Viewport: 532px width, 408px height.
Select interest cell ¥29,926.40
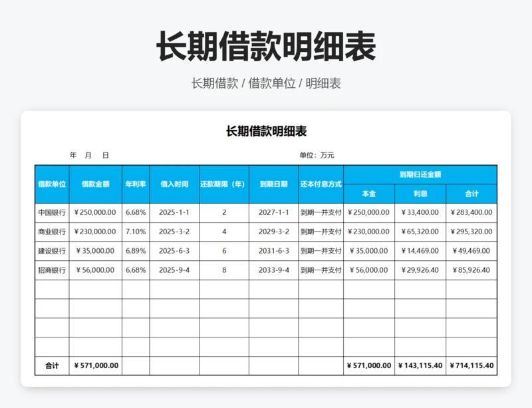[x=420, y=270]
